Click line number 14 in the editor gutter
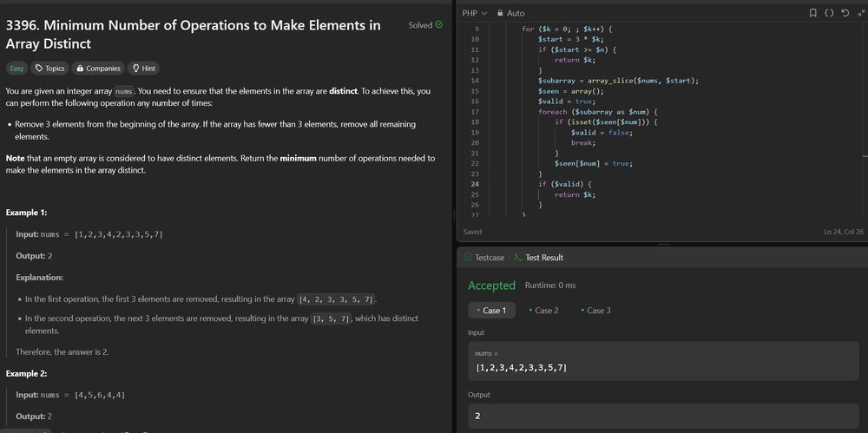 (475, 81)
